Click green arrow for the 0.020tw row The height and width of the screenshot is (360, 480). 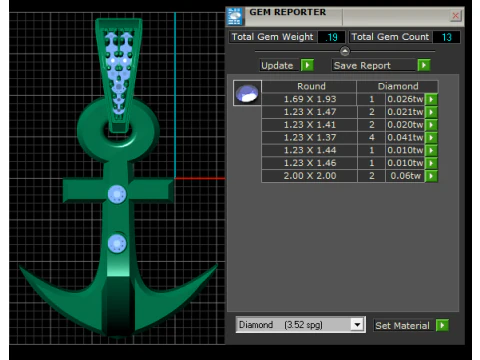(431, 125)
